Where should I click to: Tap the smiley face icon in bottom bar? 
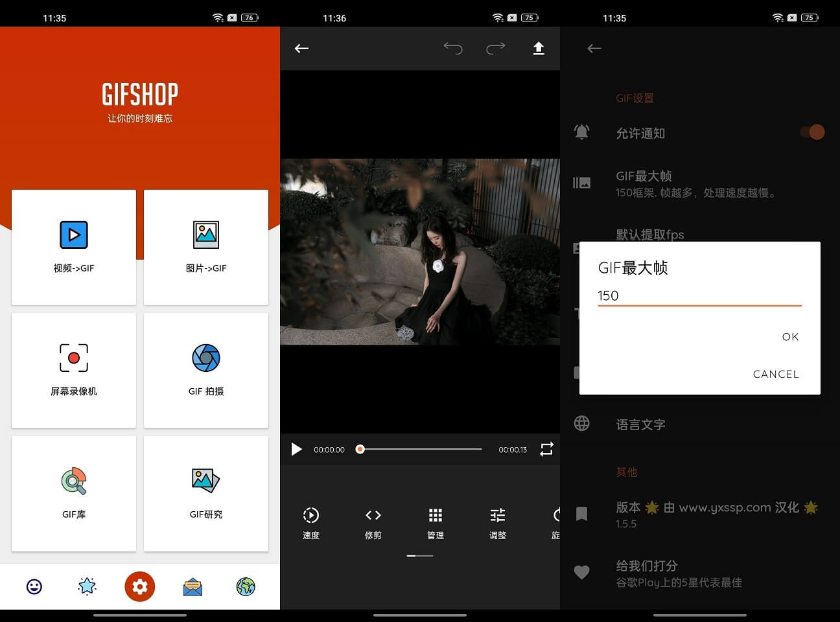[x=34, y=586]
